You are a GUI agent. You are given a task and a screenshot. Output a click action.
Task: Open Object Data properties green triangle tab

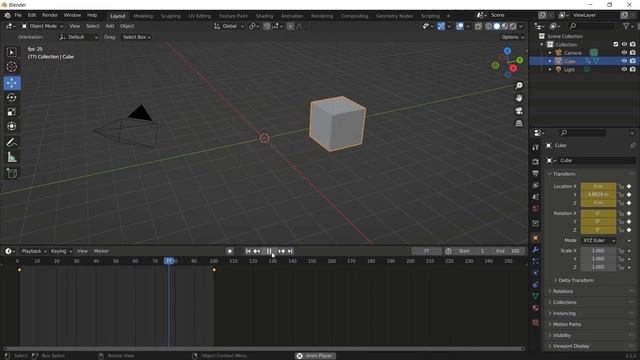pos(536,296)
